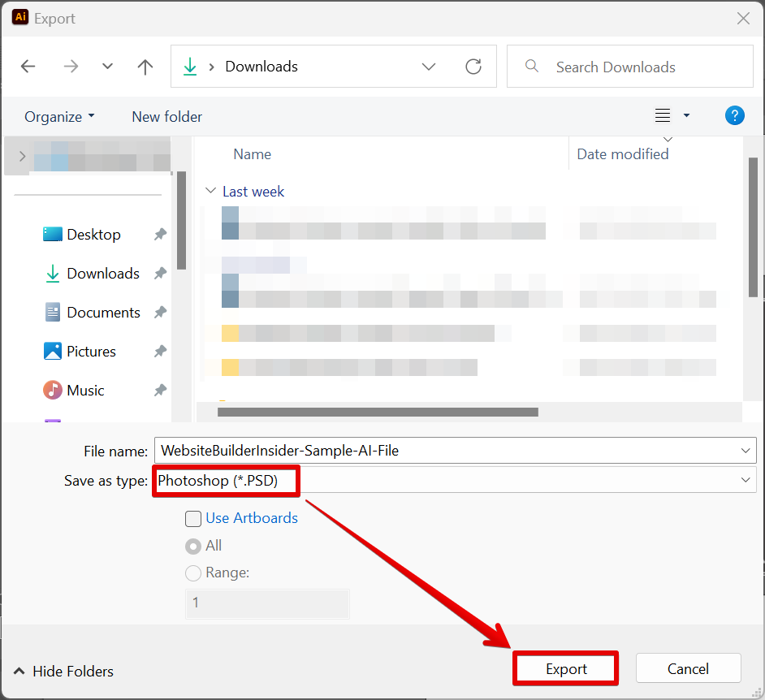Viewport: 765px width, 700px height.
Task: Change the file view layout icon
Action: [663, 116]
